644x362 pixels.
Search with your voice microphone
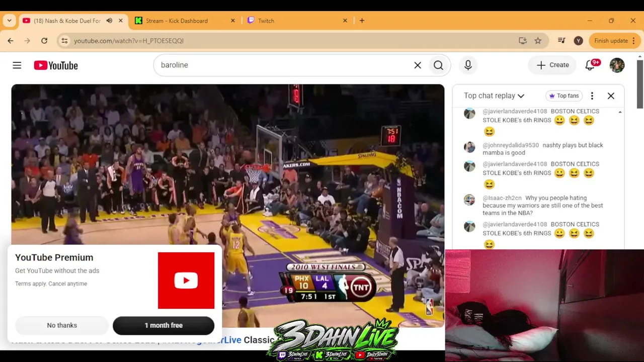[x=468, y=65]
